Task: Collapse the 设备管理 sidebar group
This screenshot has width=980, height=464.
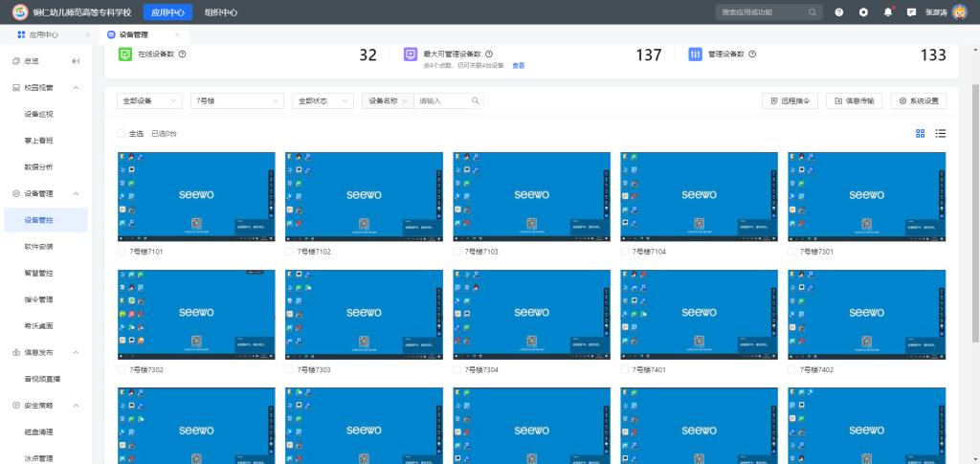Action: (77, 193)
